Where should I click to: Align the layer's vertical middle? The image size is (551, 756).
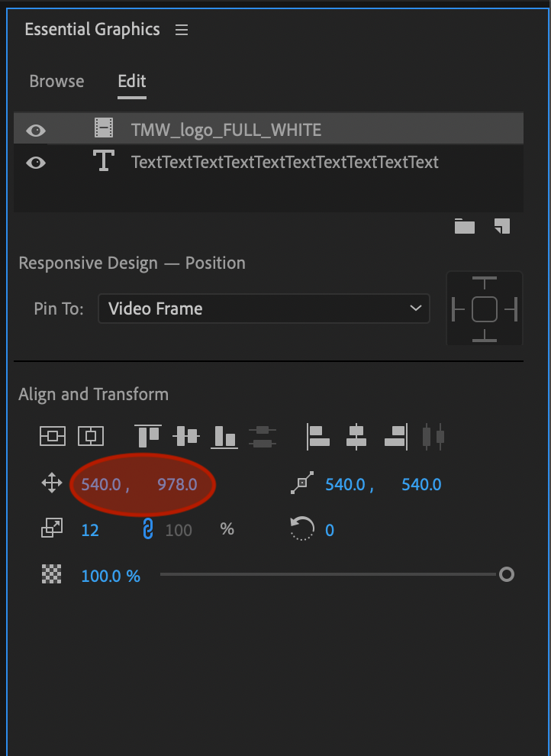186,436
